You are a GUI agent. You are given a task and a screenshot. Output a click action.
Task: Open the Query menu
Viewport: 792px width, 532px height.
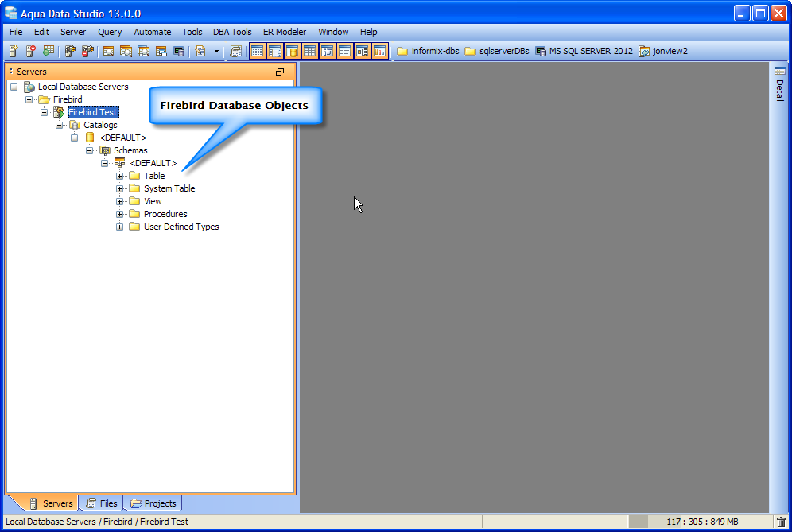(110, 32)
